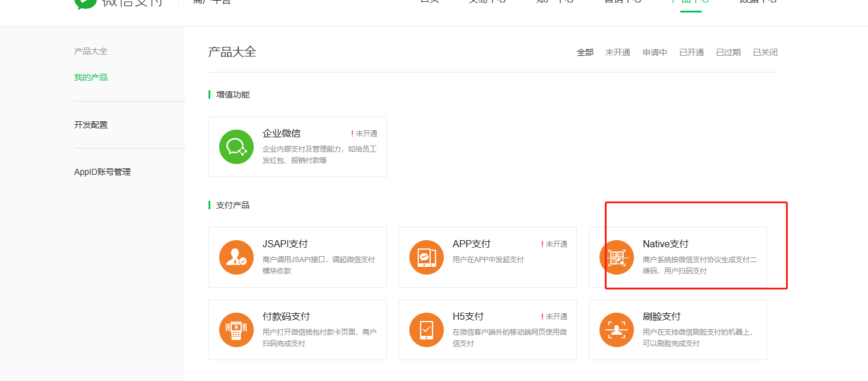Click the 用户在APP中发起支付 description text

pos(488,260)
